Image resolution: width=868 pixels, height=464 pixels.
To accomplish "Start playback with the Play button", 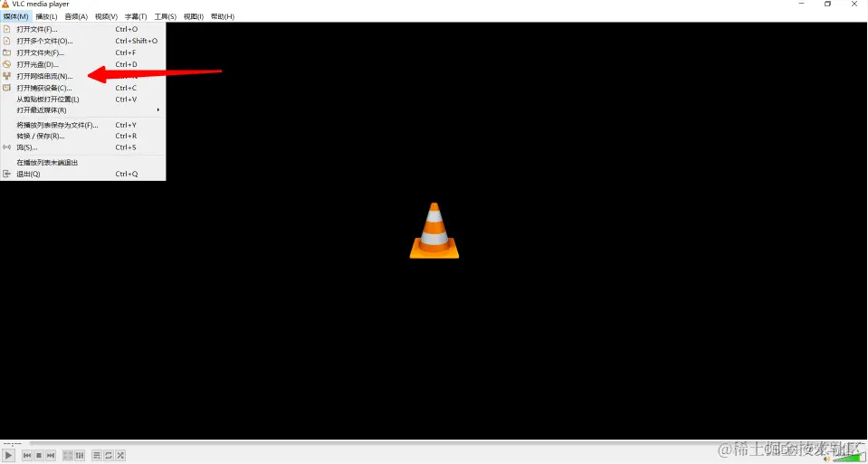I will pos(8,456).
